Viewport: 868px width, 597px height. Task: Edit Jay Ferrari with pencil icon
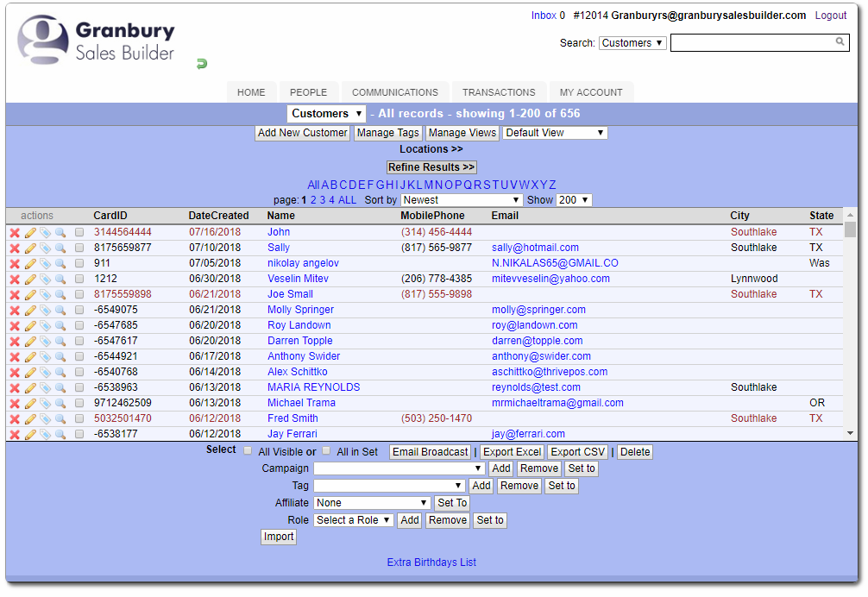(30, 434)
